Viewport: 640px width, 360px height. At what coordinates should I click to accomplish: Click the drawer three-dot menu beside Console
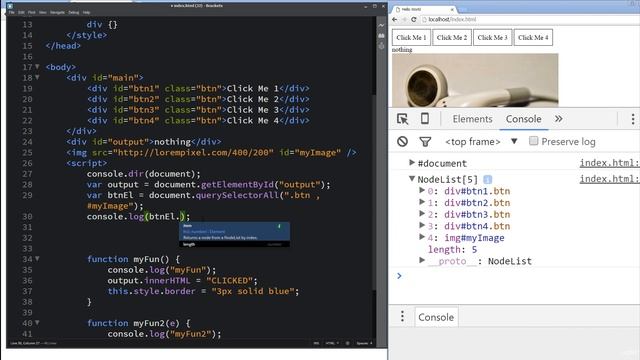coord(402,316)
